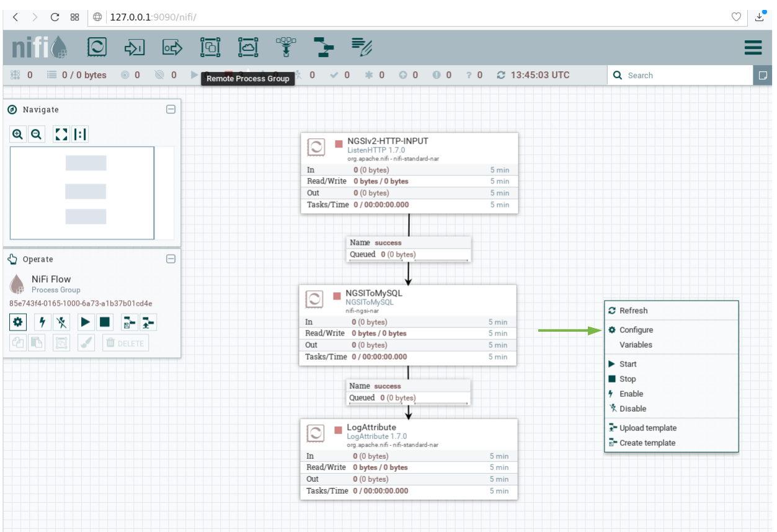777x532 pixels.
Task: Click the NiFi Flow process group name
Action: (x=51, y=279)
